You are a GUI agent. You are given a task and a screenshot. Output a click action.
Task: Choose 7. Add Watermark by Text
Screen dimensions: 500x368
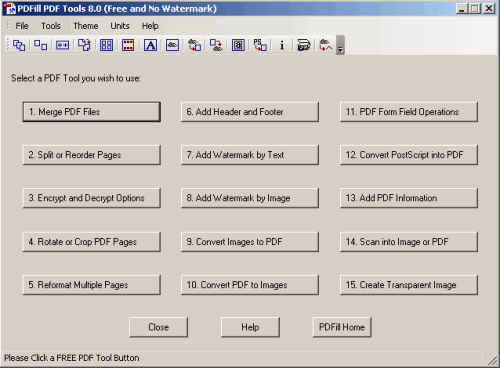click(x=250, y=155)
